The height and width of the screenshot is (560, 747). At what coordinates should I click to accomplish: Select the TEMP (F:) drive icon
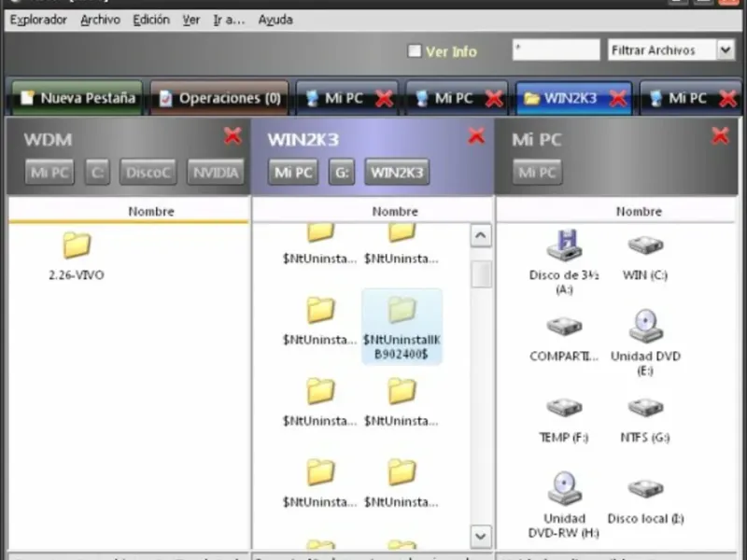click(x=565, y=408)
